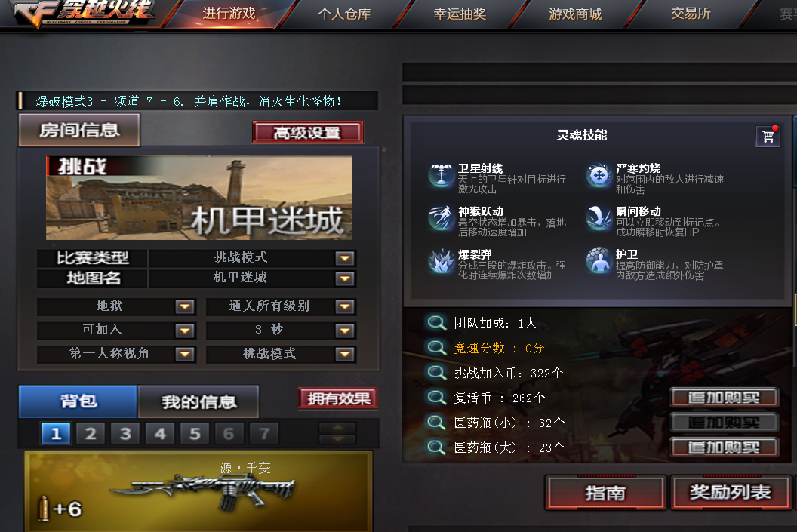The height and width of the screenshot is (532, 797).
Task: Select the 瞬间移动 skill icon
Action: [x=599, y=219]
